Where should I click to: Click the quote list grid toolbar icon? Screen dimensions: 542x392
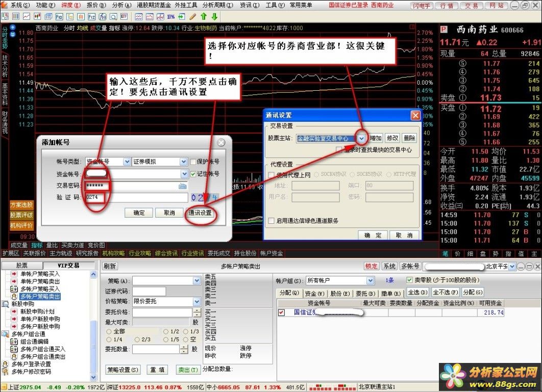coord(15,16)
